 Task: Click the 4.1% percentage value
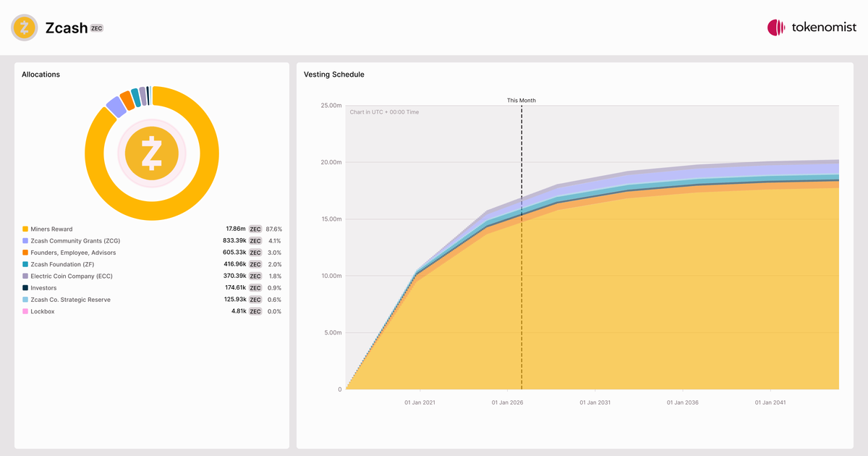tap(275, 240)
